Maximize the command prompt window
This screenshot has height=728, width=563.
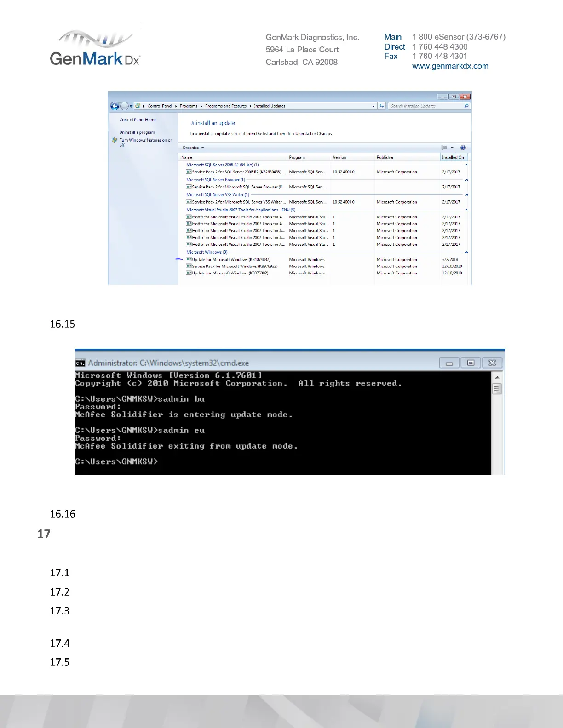[471, 363]
